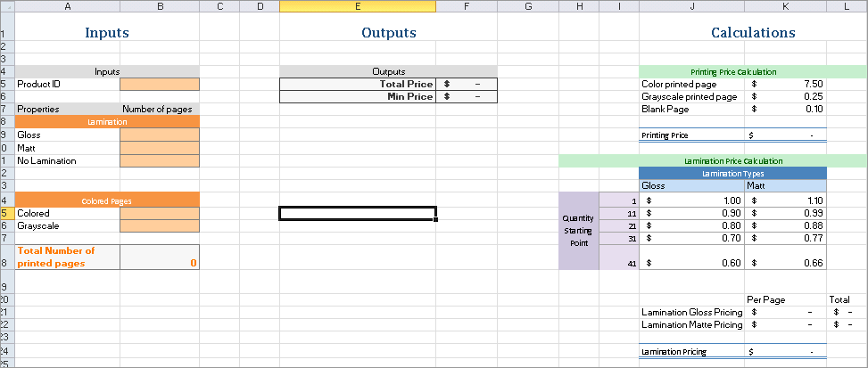The width and height of the screenshot is (868, 368).
Task: Click the No Lamination input cell
Action: (x=160, y=160)
